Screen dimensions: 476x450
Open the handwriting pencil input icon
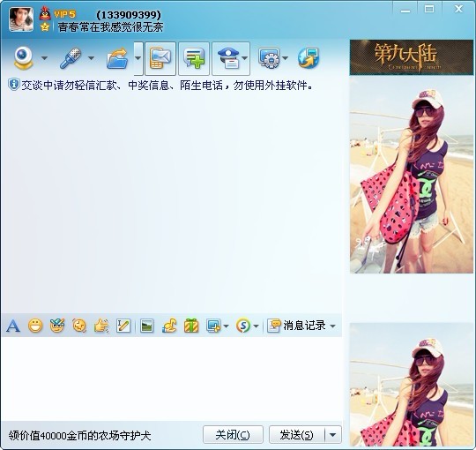coord(123,326)
